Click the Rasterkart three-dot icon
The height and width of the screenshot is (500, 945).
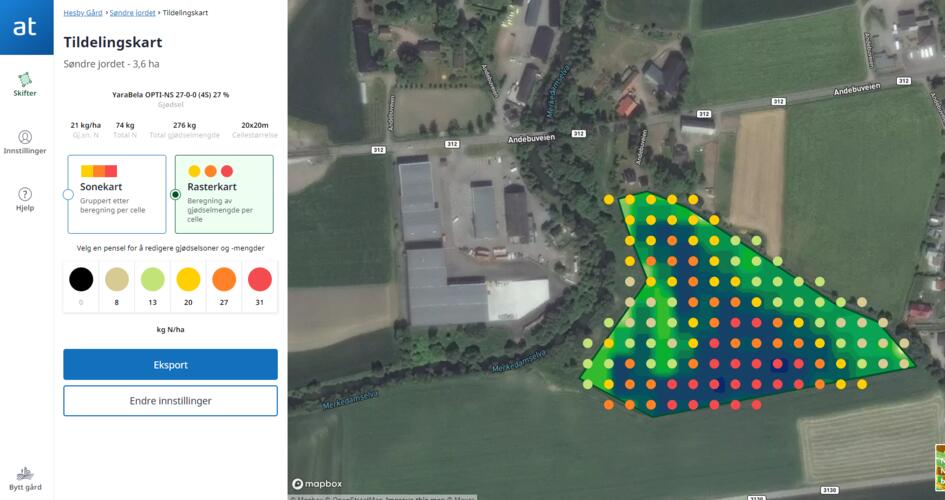pyautogui.click(x=210, y=171)
